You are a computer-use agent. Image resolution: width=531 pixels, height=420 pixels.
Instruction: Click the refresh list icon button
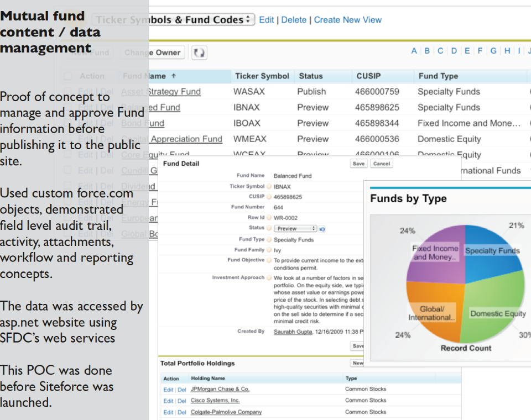click(199, 53)
